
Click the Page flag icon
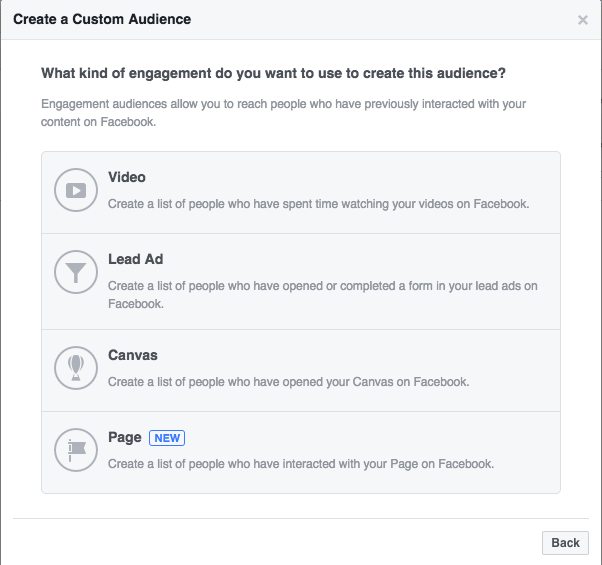point(76,450)
